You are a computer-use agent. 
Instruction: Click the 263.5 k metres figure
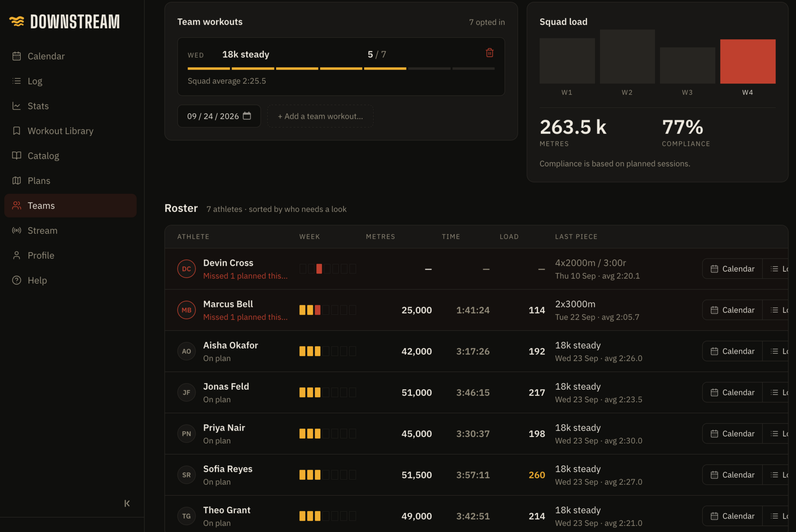tap(573, 127)
